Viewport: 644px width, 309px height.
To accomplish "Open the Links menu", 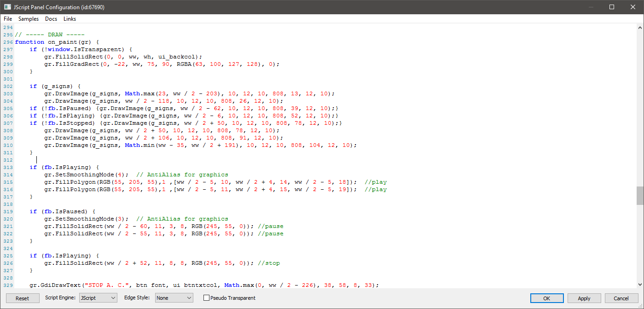I will [x=70, y=19].
